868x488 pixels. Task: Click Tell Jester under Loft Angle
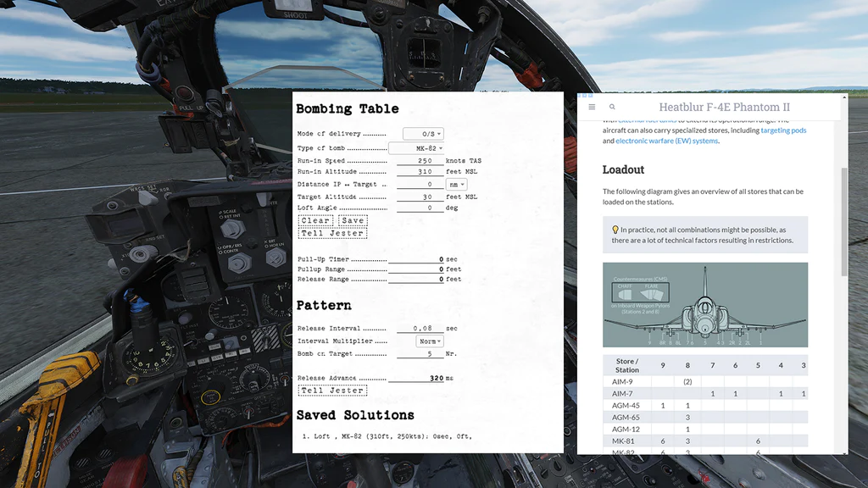coord(332,233)
